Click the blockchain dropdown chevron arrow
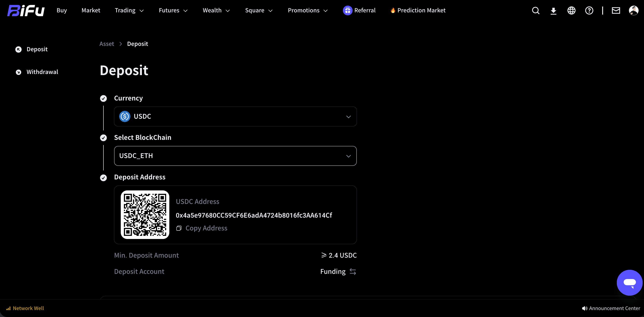 tap(349, 156)
